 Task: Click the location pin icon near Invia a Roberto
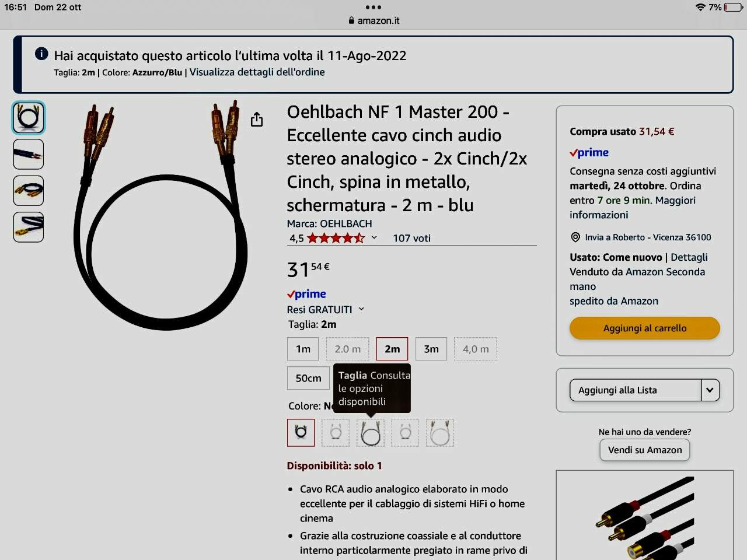[575, 237]
